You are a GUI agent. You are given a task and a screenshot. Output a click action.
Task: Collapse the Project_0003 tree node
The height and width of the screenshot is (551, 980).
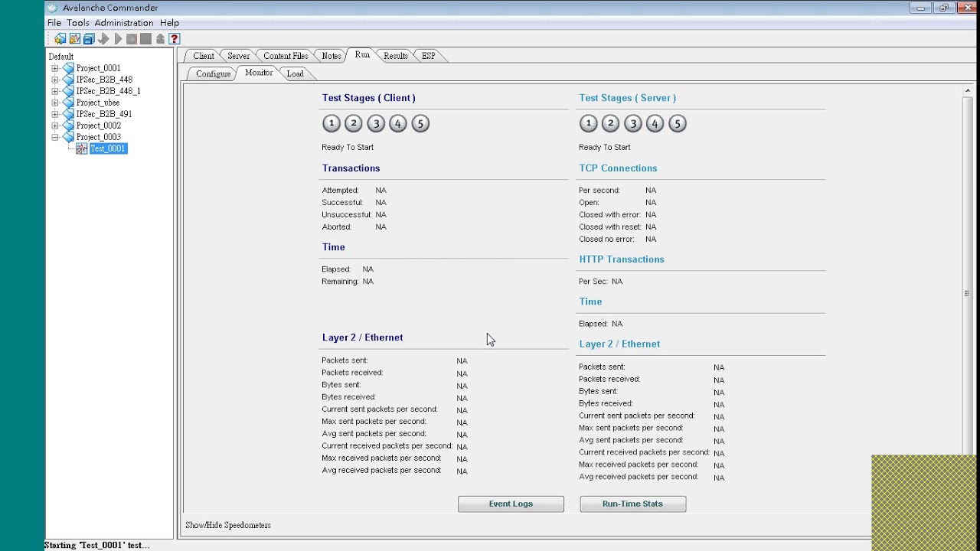55,137
